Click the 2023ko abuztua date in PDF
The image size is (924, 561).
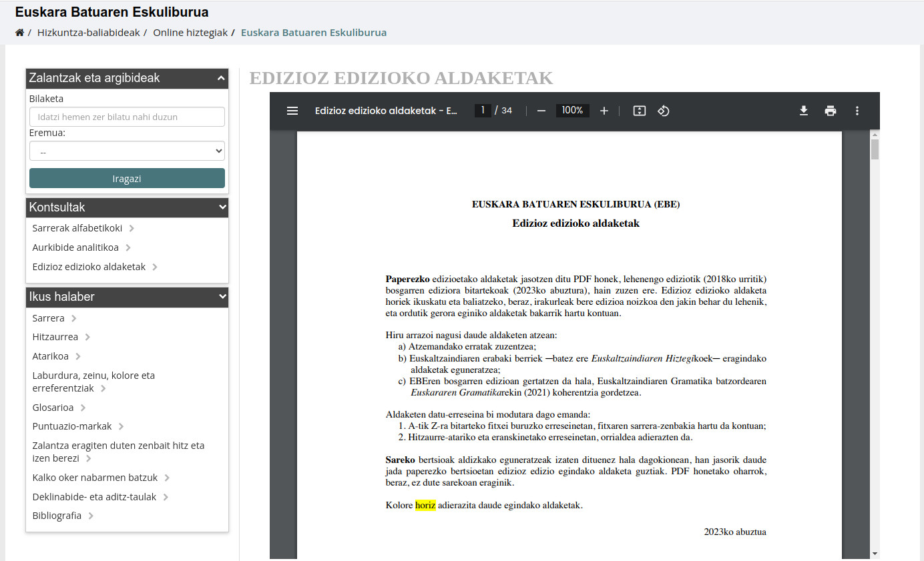pyautogui.click(x=735, y=532)
